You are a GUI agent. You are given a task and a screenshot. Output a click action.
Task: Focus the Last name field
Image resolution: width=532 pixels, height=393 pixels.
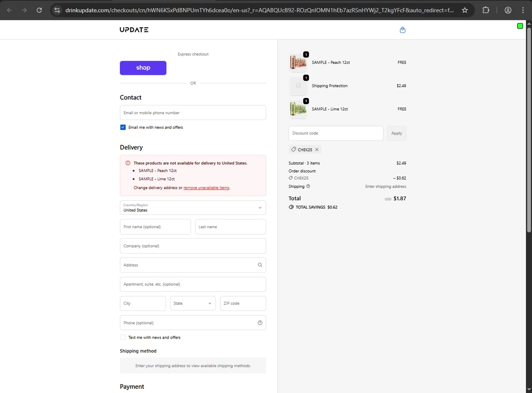click(231, 226)
